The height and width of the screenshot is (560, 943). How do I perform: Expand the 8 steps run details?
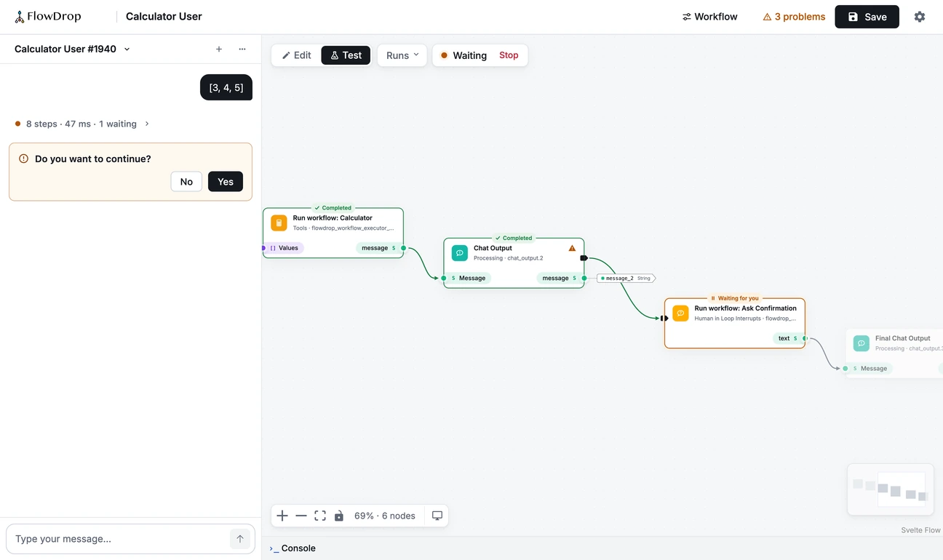coord(81,124)
